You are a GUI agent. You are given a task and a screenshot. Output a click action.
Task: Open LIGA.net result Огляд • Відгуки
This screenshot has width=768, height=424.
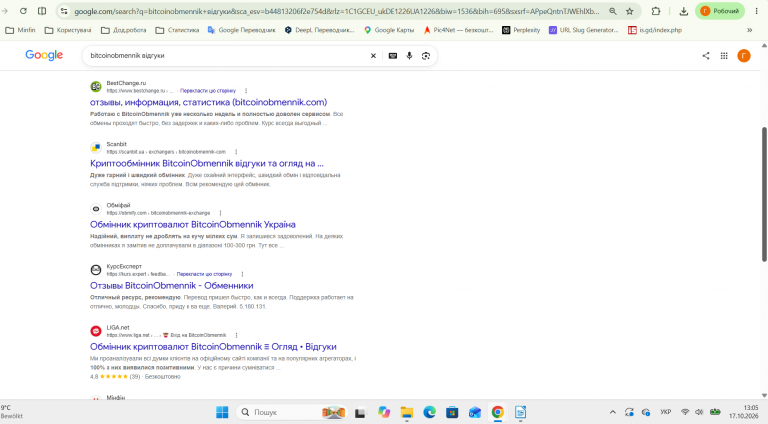coord(213,347)
